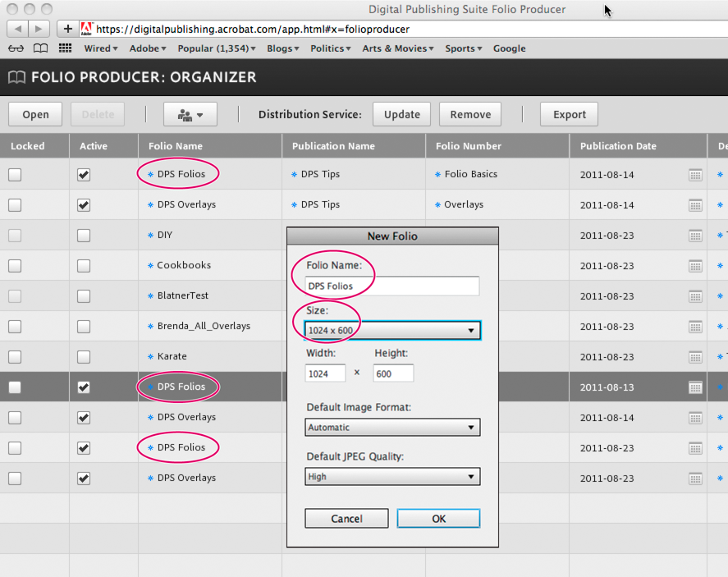Click Cancel in New Folio dialog
Viewport: 728px width, 577px height.
click(x=346, y=519)
